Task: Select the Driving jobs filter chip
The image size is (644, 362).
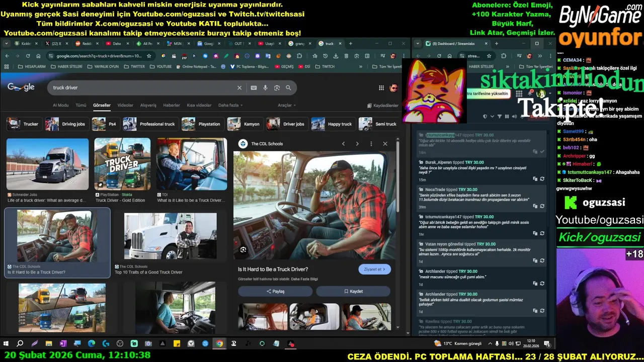Action: pos(66,124)
